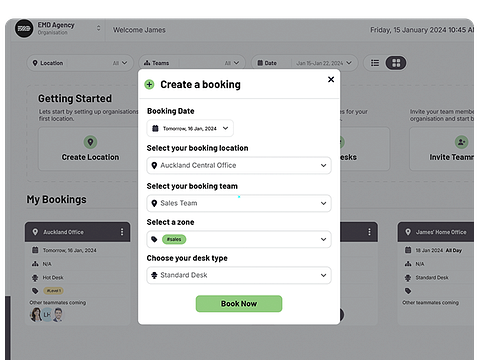
Task: Click the tag icon in the zone field
Action: click(154, 239)
